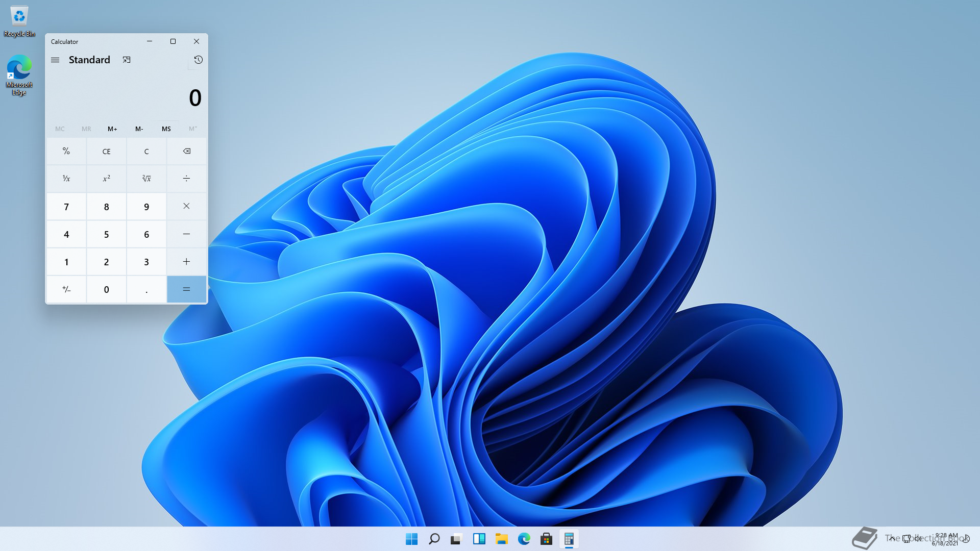Click the blue equals button
The width and height of the screenshot is (980, 551).
pyautogui.click(x=186, y=289)
